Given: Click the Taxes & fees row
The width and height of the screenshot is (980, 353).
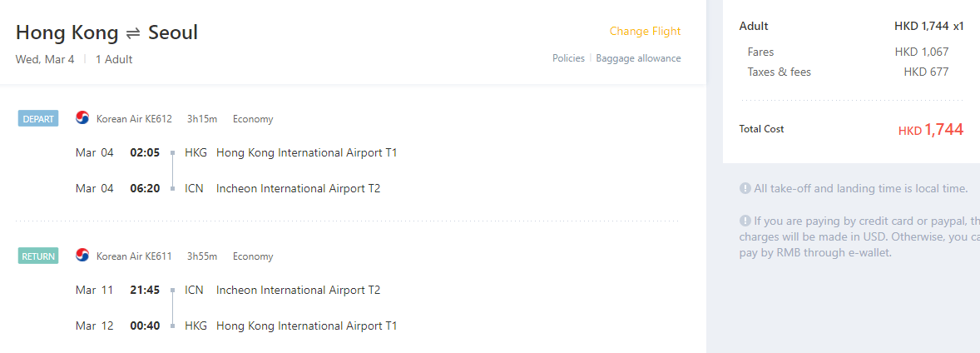Looking at the screenshot, I should 848,72.
